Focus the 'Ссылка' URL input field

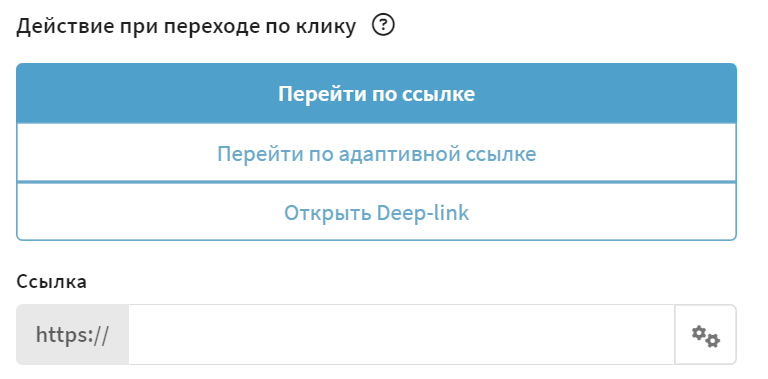pyautogui.click(x=402, y=335)
